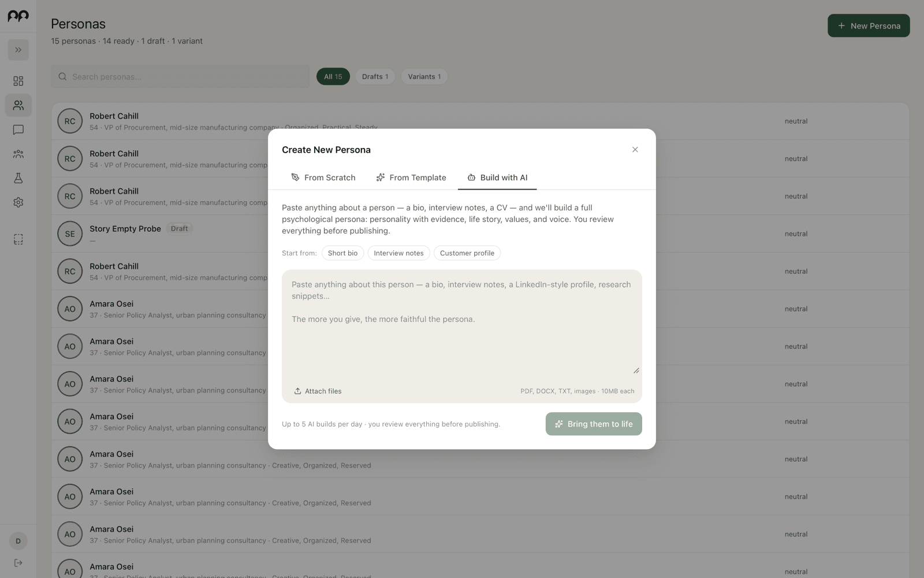Choose the Interview notes starter chip

(x=398, y=253)
